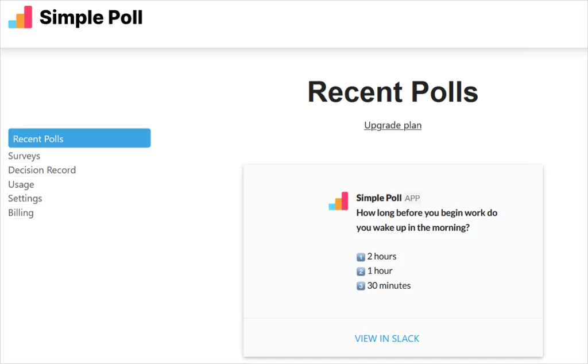This screenshot has width=588, height=364.
Task: Click the Simple Poll sender name in card
Action: (379, 198)
